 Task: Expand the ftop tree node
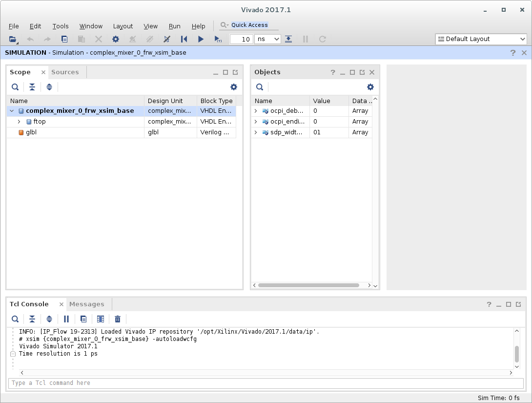(19, 122)
